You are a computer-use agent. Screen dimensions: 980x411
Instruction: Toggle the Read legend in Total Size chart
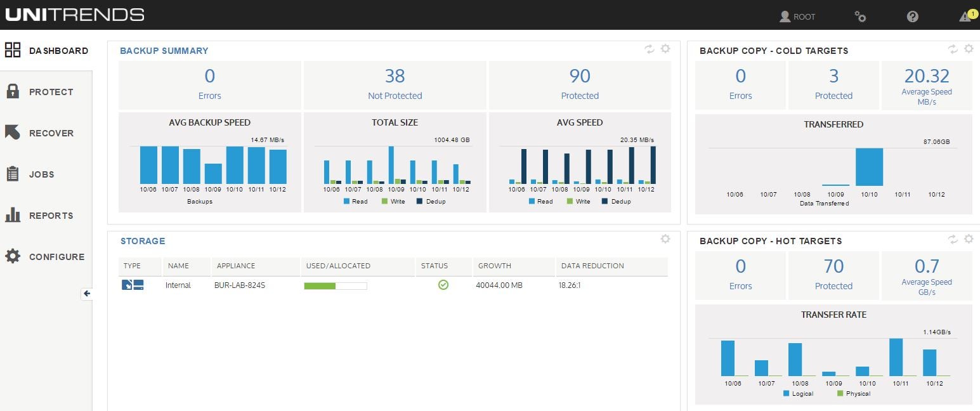(x=355, y=201)
